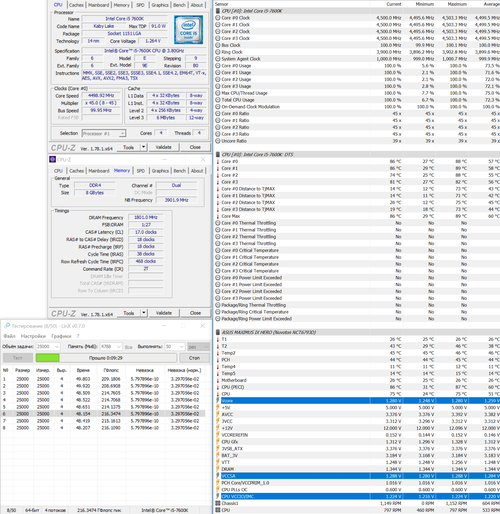
Task: Open the 'раз' units dropdown in LinX
Action: [x=198, y=347]
